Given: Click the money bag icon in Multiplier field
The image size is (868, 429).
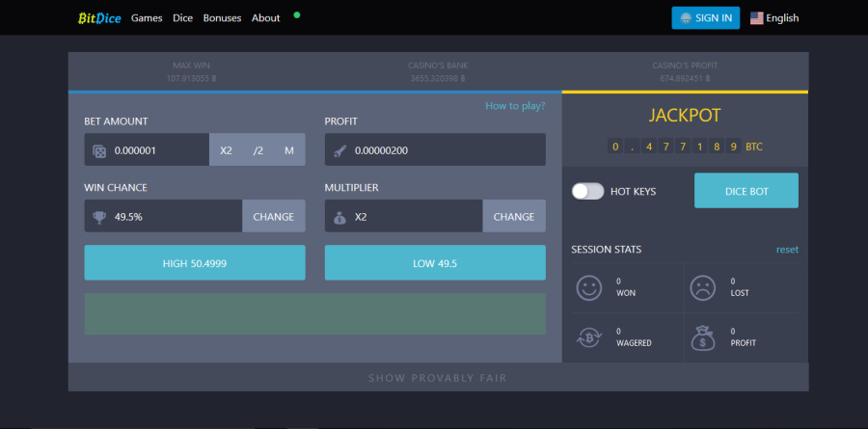Looking at the screenshot, I should [339, 217].
